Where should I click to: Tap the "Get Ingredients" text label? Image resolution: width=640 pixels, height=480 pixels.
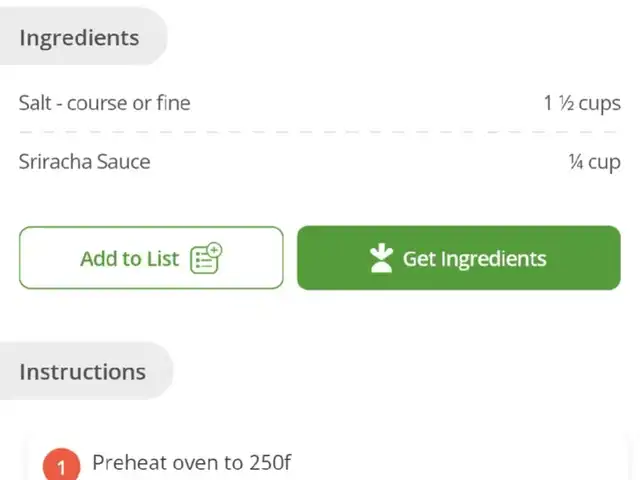[x=474, y=258]
